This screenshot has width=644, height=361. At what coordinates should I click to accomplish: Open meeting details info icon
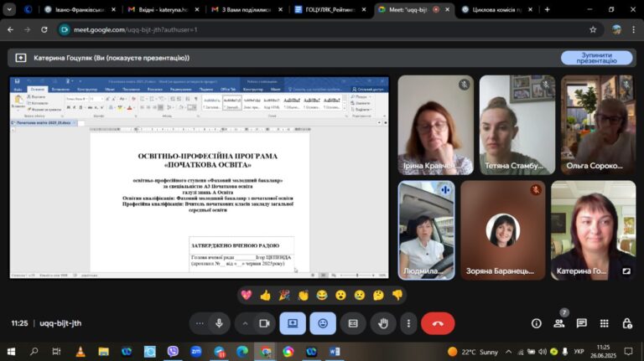[537, 323]
